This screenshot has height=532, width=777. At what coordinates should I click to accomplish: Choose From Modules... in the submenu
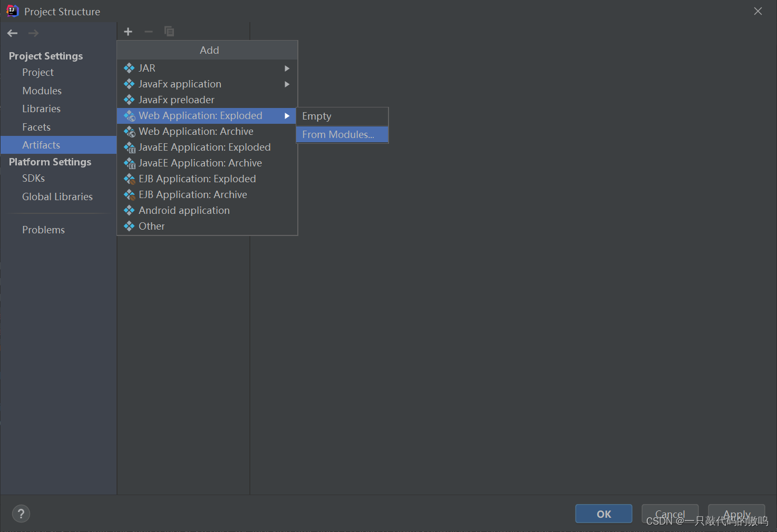pos(342,134)
